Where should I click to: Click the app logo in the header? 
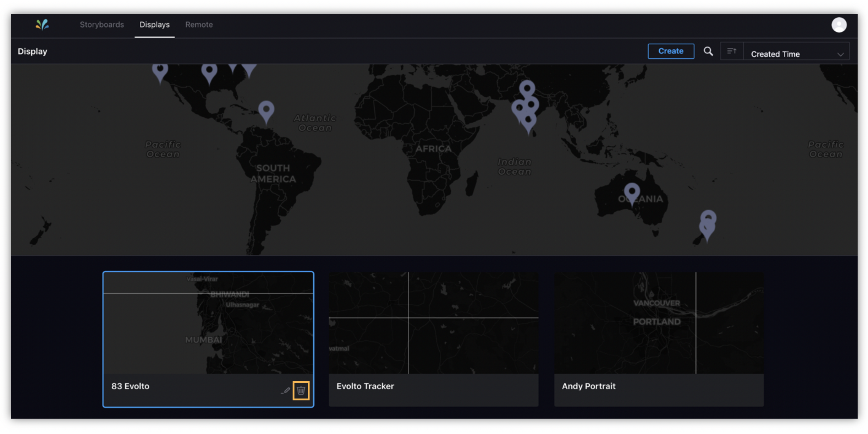pos(42,24)
